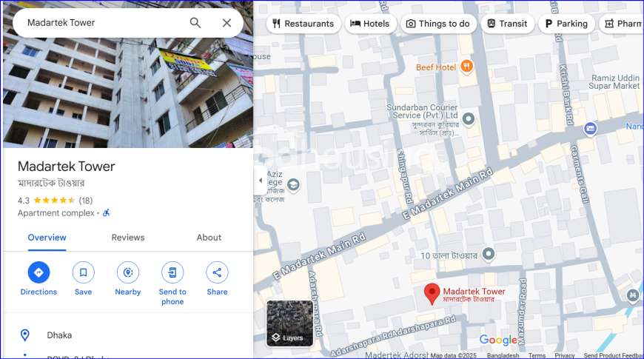Open the Layers map type switcher
The image size is (644, 359).
289,323
